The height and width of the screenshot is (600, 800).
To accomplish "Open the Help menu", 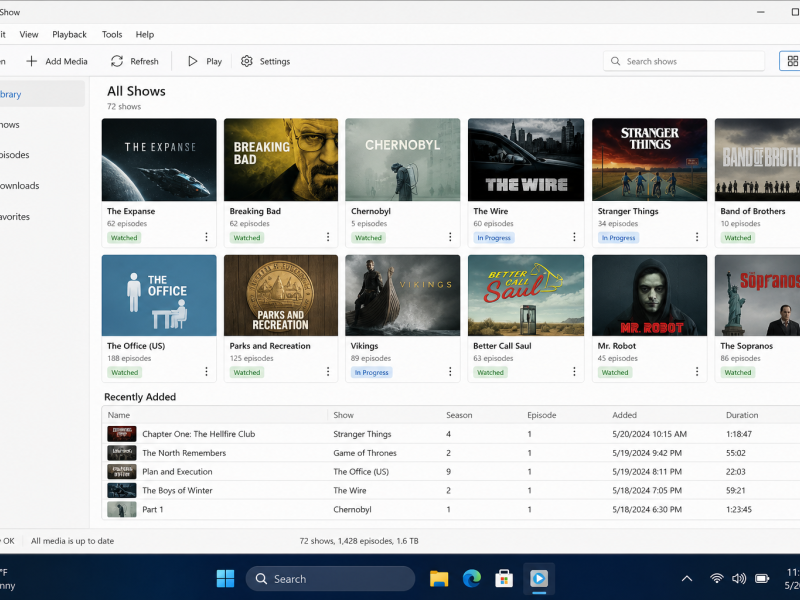I will click(144, 34).
